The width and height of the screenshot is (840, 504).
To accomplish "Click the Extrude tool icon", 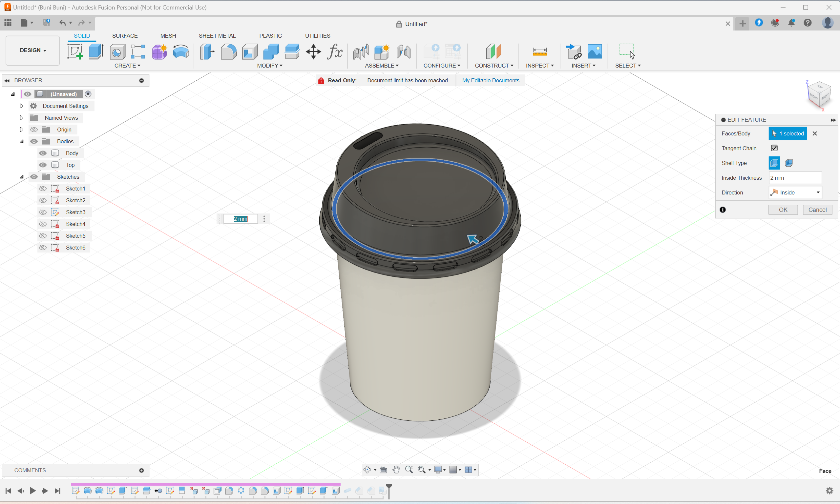I will [96, 51].
